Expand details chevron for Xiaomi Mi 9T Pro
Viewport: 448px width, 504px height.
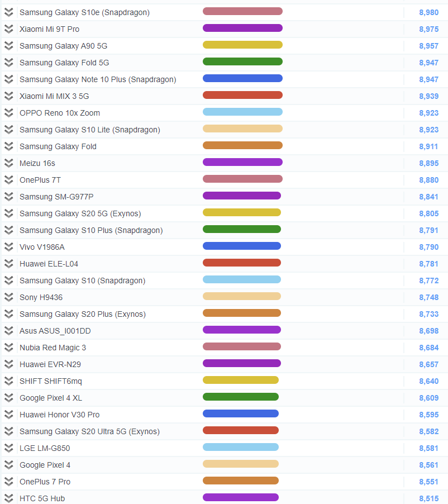coord(9,29)
